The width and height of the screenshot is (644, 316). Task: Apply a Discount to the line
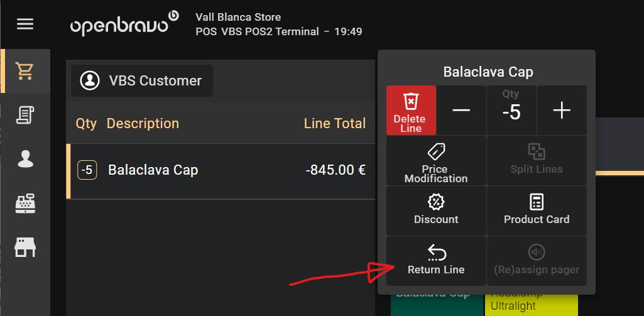(x=435, y=210)
